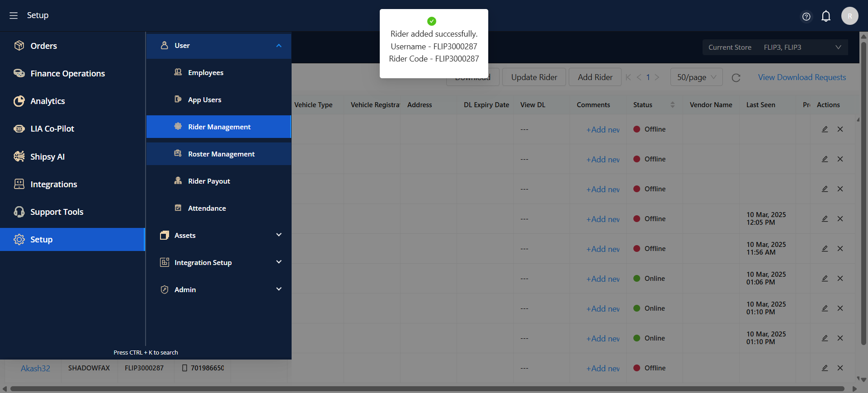This screenshot has width=868, height=393.
Task: Open Employees page
Action: click(x=218, y=72)
